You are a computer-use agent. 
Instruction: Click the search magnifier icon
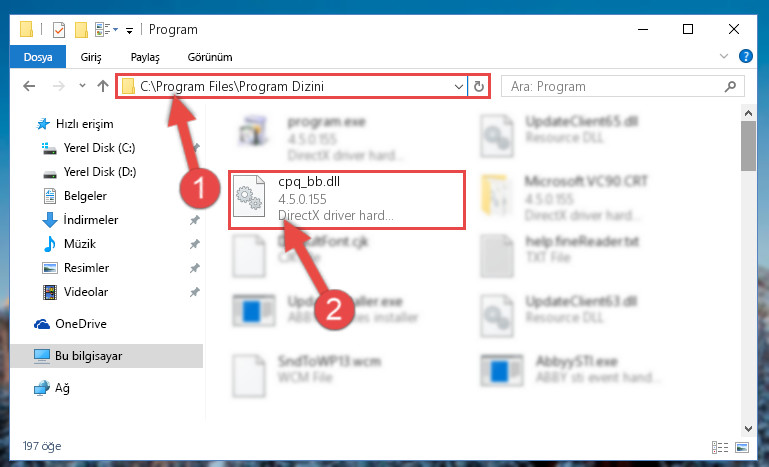point(730,87)
